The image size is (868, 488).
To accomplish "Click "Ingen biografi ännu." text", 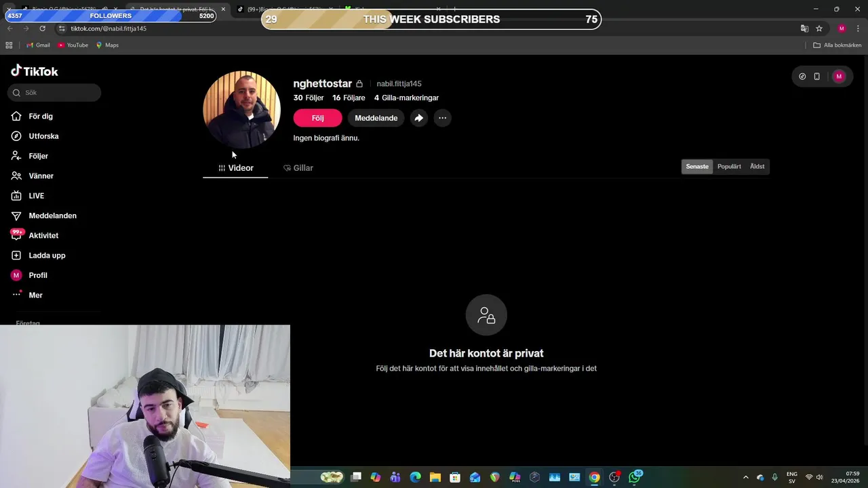I will point(326,138).
